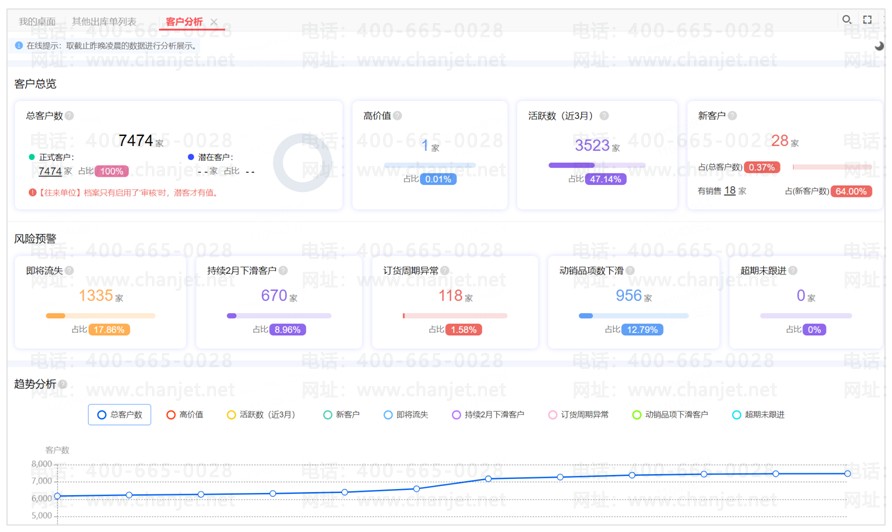The image size is (892, 532).
Task: Toggle 超期未跟进 trend series
Action: 758,415
